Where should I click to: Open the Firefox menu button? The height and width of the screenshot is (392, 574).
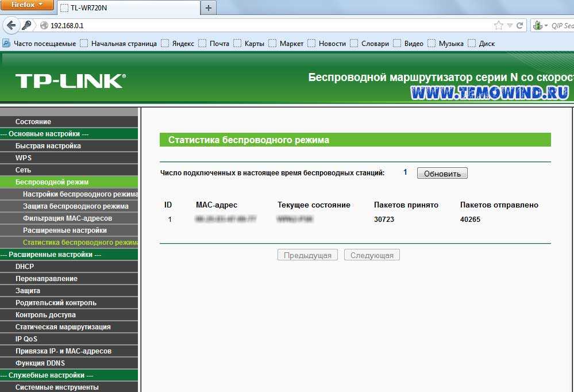27,5
